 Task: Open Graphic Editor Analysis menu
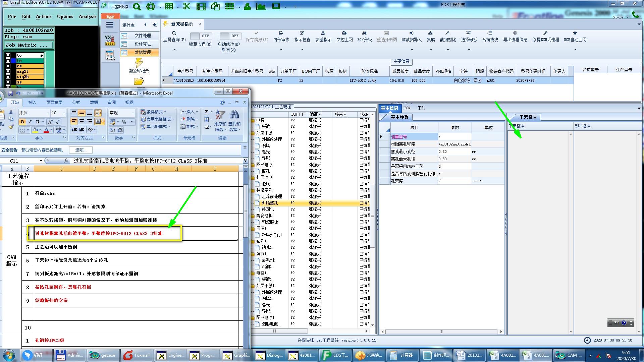tap(88, 16)
